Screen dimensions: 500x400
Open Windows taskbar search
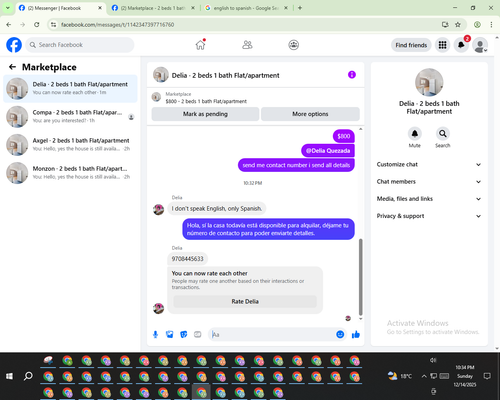pos(28,376)
